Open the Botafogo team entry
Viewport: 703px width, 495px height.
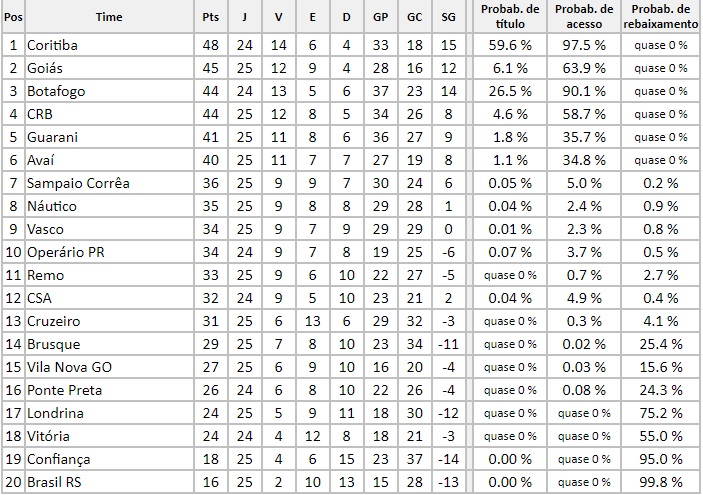pos(56,91)
